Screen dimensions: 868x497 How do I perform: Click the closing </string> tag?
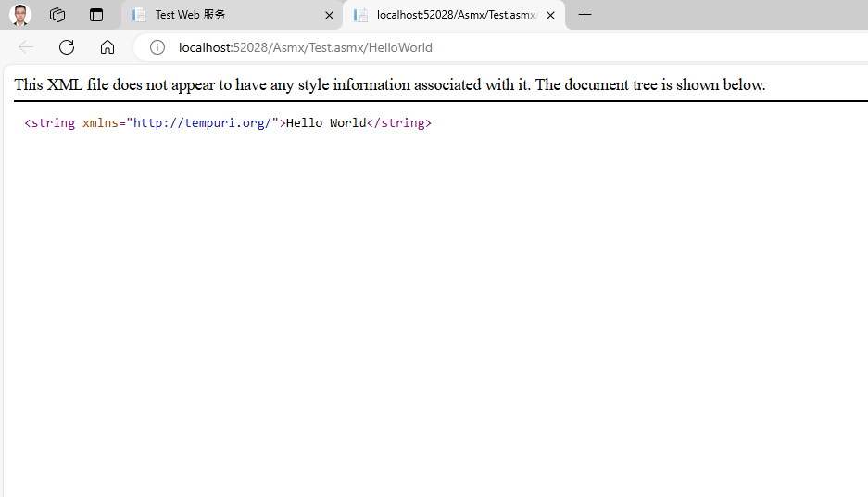[x=399, y=123]
